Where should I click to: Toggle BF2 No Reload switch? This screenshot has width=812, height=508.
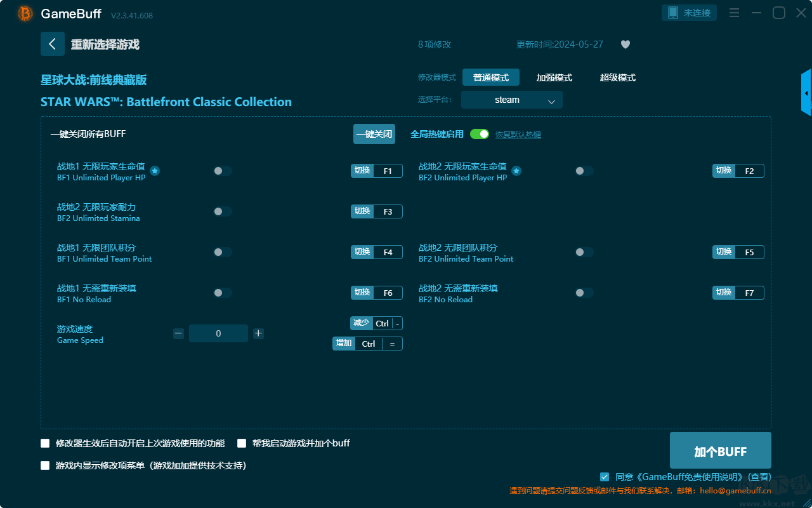click(584, 293)
